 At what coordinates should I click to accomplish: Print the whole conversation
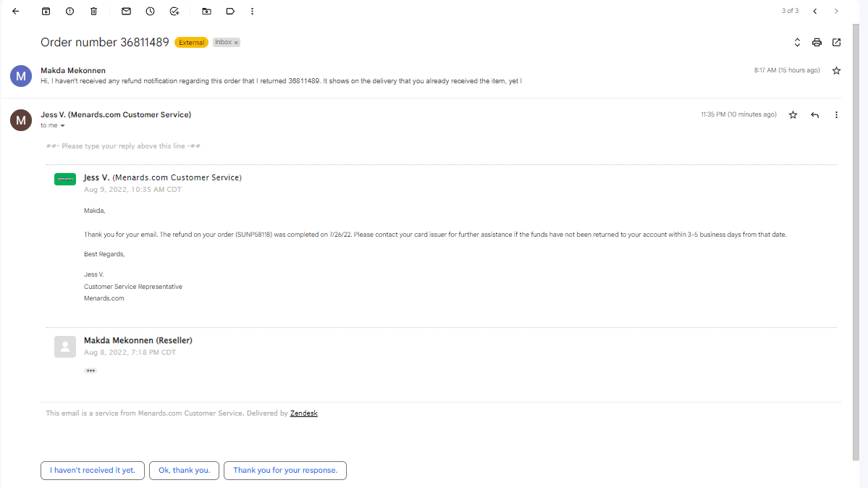coord(817,43)
